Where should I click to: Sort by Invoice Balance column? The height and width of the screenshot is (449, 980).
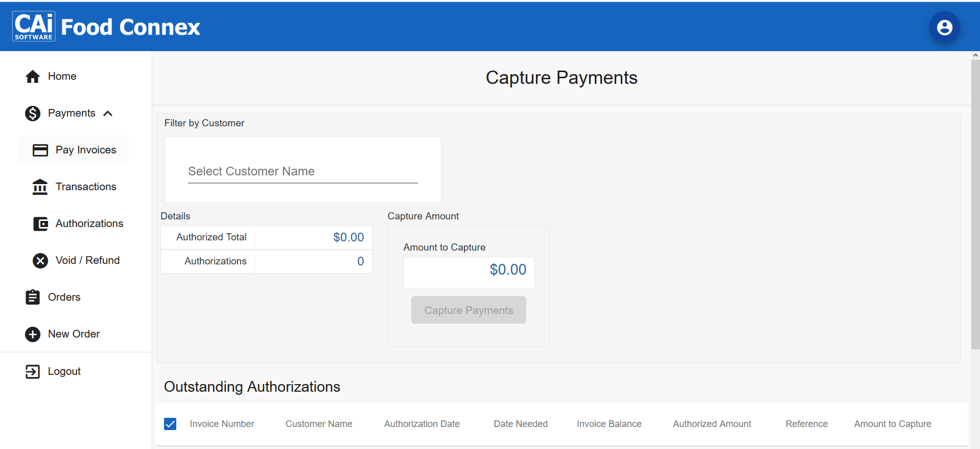tap(609, 424)
